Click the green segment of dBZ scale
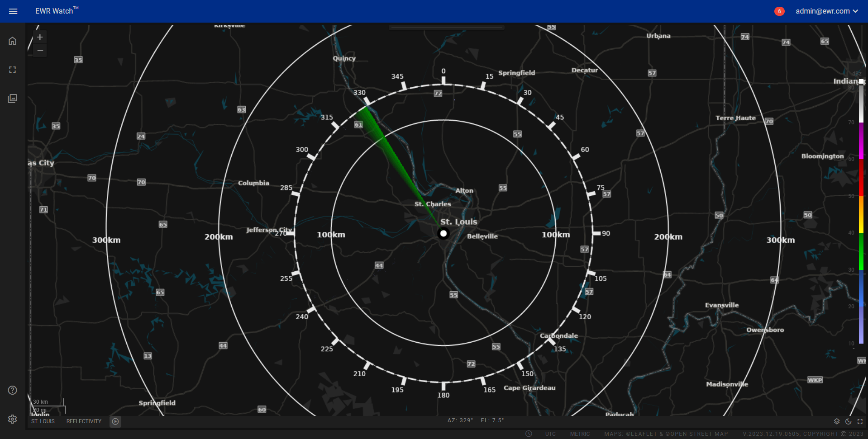Viewport: 868px width, 439px height. [x=861, y=251]
